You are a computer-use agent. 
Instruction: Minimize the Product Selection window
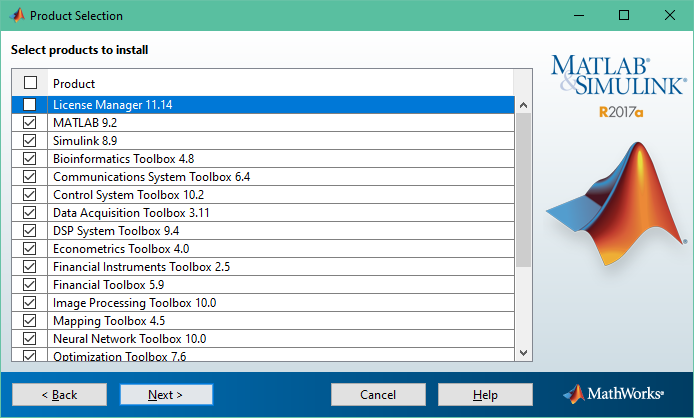pos(579,15)
